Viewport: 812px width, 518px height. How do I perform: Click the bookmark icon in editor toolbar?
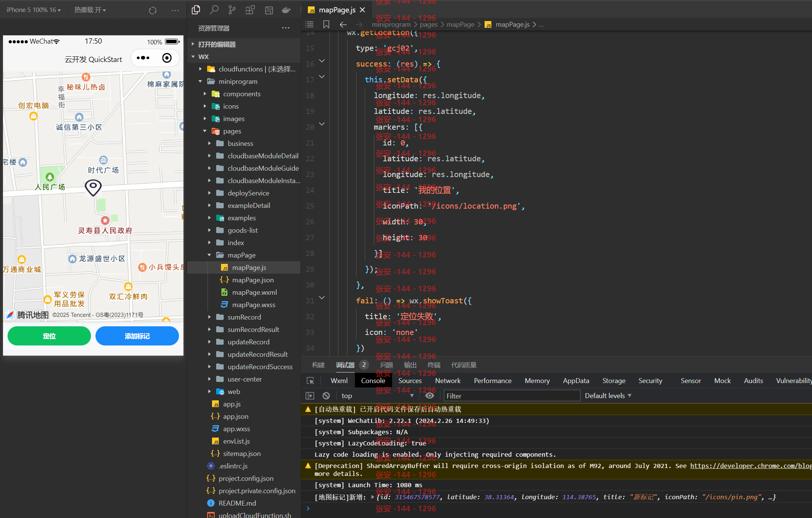[x=326, y=24]
